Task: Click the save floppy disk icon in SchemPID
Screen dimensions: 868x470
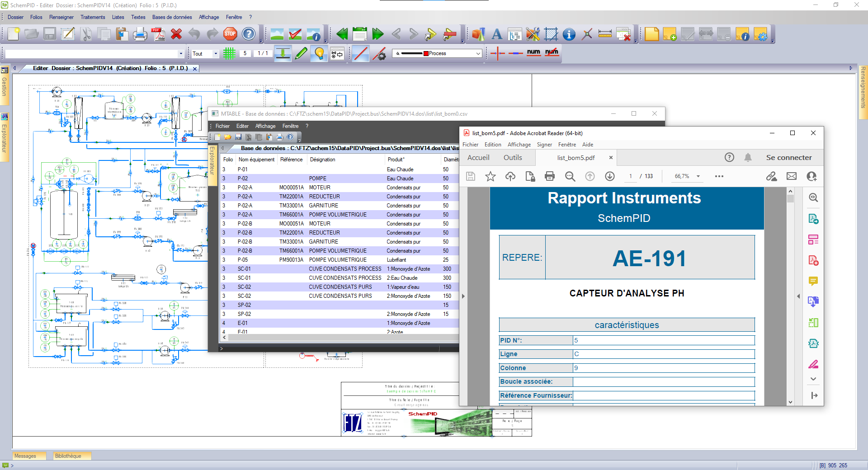Action: (50, 34)
